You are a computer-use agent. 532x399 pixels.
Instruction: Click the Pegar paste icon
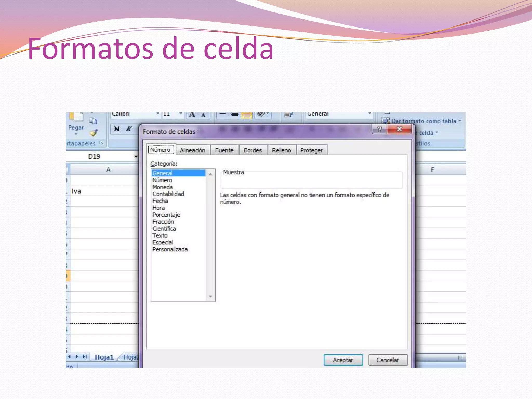[x=76, y=117]
